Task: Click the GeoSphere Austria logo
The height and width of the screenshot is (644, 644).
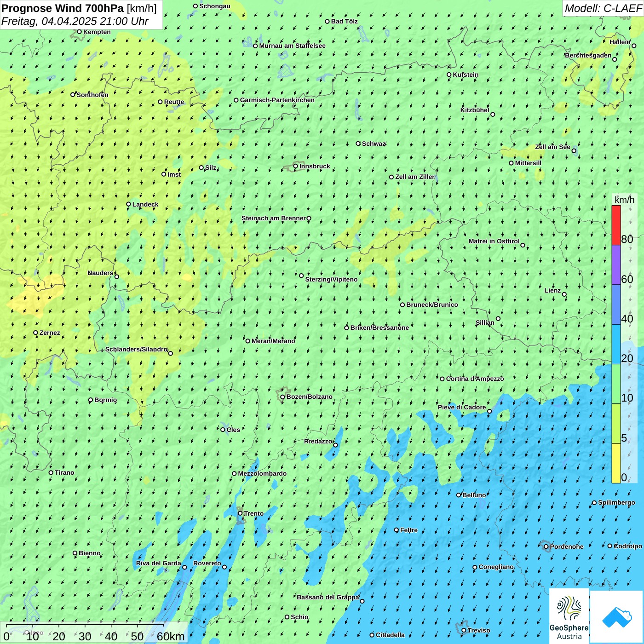Action: pos(569,615)
